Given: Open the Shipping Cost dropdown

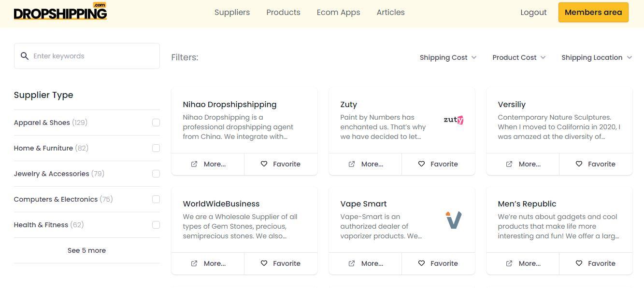Looking at the screenshot, I should coord(448,57).
